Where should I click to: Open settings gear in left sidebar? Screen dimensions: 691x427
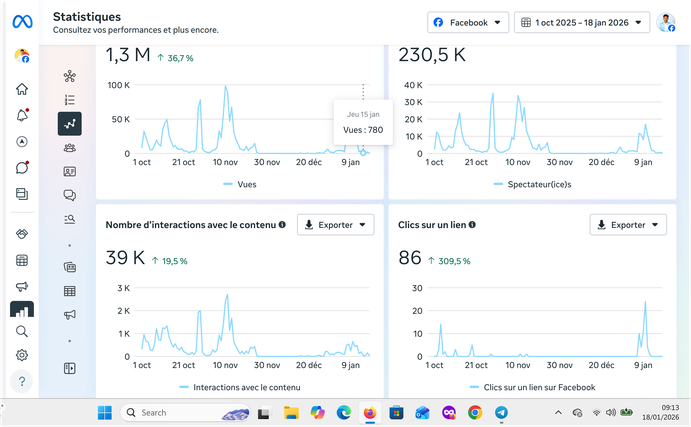click(x=22, y=355)
